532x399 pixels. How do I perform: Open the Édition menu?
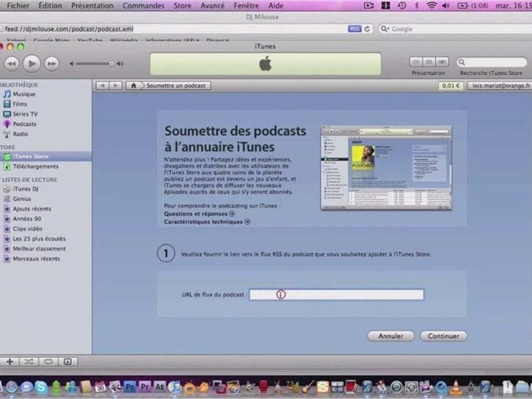[x=50, y=6]
